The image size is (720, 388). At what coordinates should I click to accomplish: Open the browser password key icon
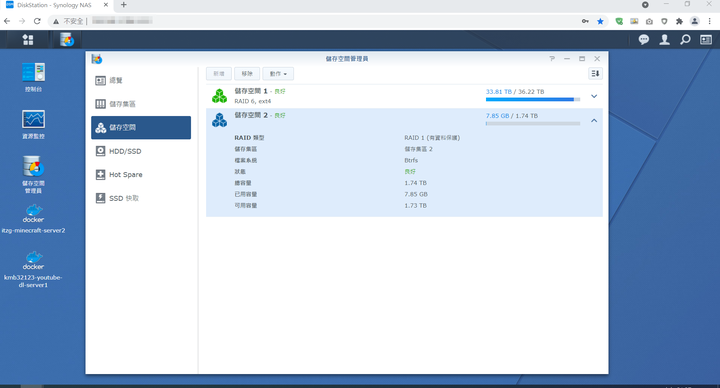point(585,21)
